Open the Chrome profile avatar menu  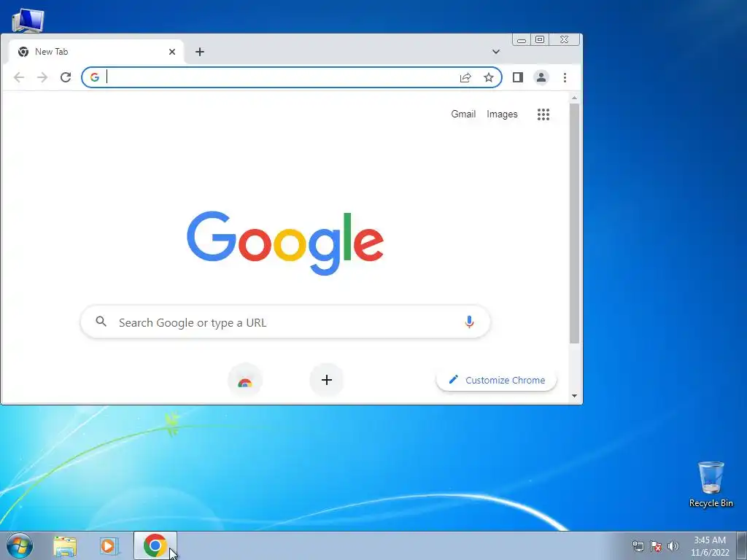(x=541, y=77)
